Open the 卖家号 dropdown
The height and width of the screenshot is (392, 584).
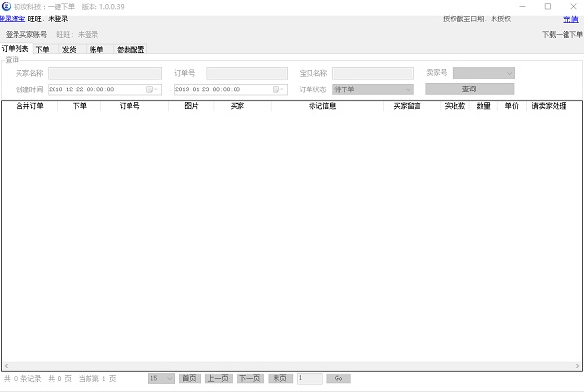[484, 73]
